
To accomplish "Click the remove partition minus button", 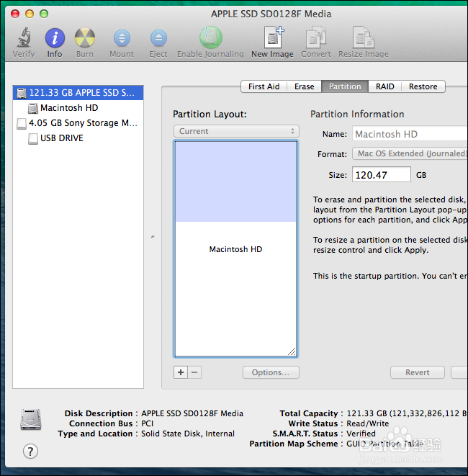I will (x=194, y=372).
